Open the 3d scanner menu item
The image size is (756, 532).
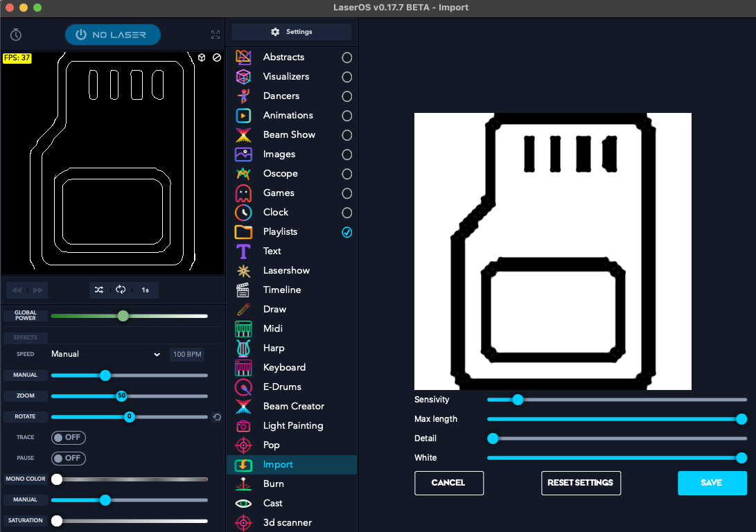coord(287,522)
